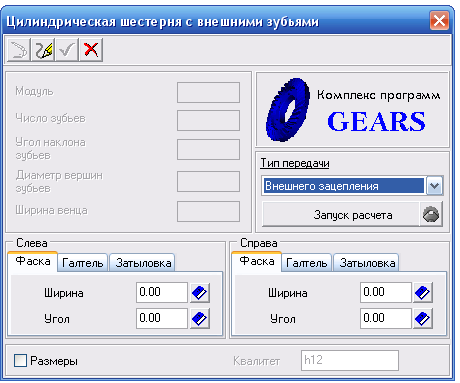Click the Модуль label
The width and height of the screenshot is (460, 383).
pyautogui.click(x=34, y=91)
